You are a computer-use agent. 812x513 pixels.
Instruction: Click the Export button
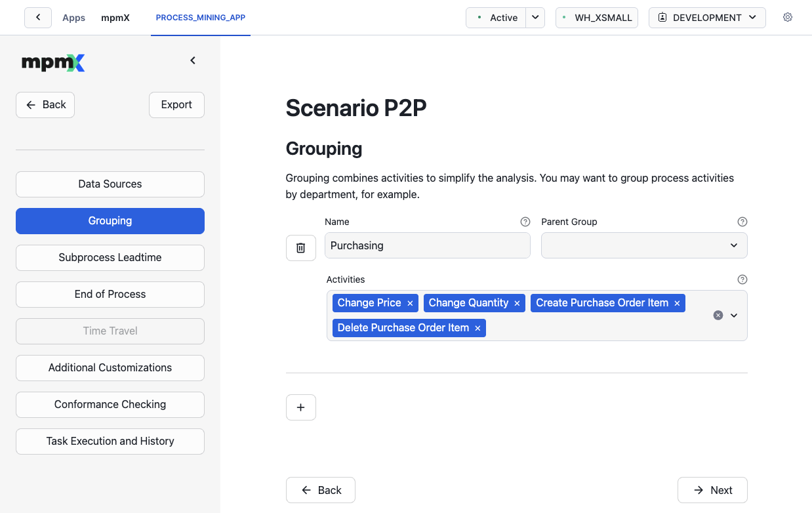tap(176, 105)
